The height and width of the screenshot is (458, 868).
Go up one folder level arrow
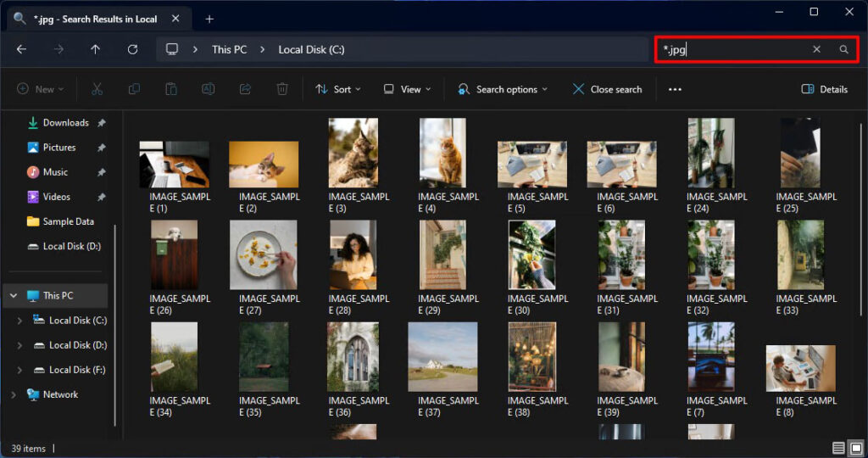pyautogui.click(x=95, y=50)
